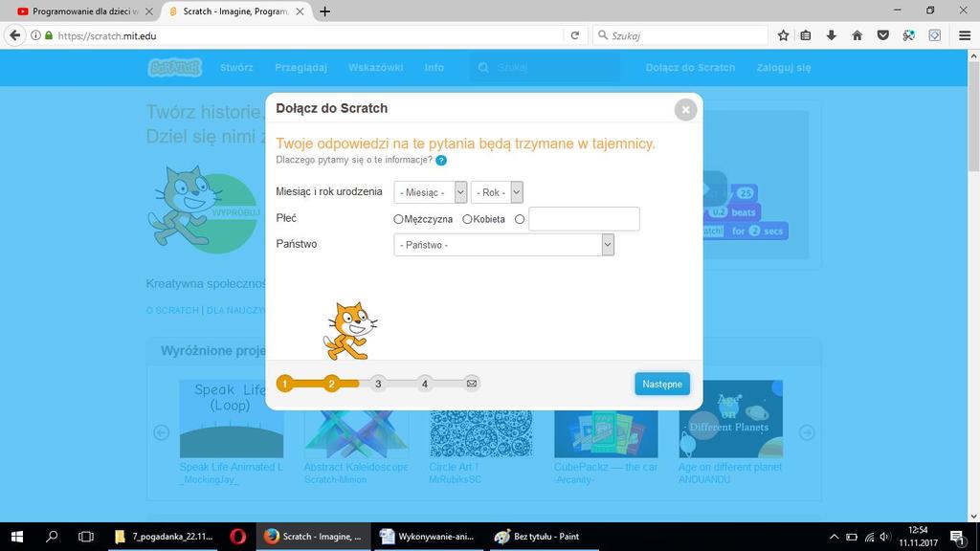This screenshot has height=551, width=980.
Task: Click step 2 progress circle
Action: point(332,384)
